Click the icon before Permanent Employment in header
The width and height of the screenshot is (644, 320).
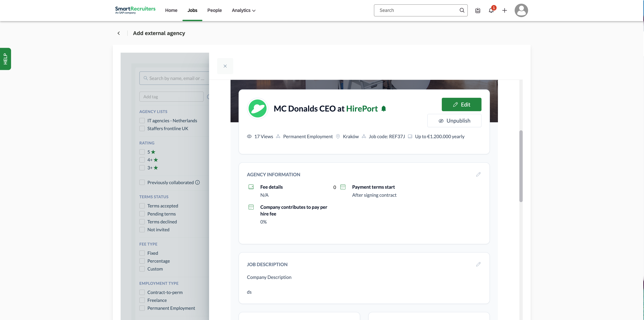click(278, 136)
